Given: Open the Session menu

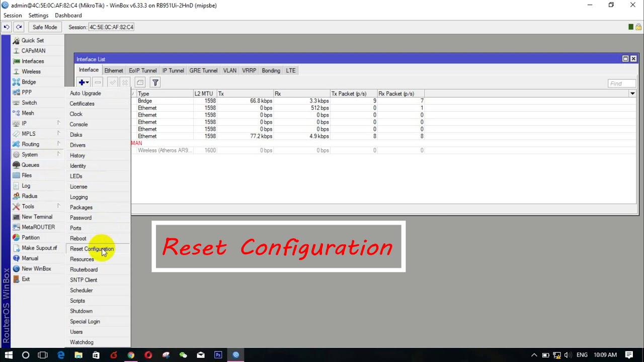Looking at the screenshot, I should tap(13, 16).
